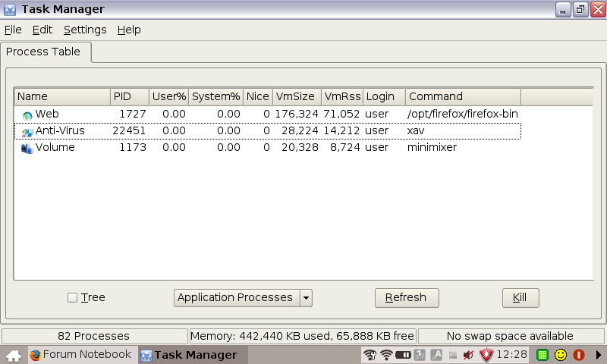Click the minimixer command cell
Image resolution: width=607 pixels, height=364 pixels.
point(432,147)
